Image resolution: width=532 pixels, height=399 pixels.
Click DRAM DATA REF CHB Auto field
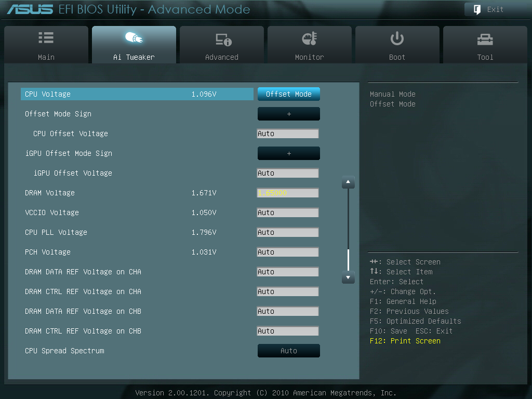288,312
